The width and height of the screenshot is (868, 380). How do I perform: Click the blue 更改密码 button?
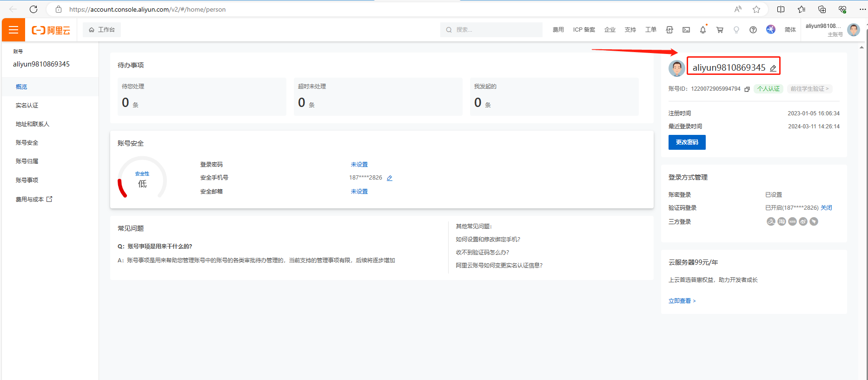(687, 142)
